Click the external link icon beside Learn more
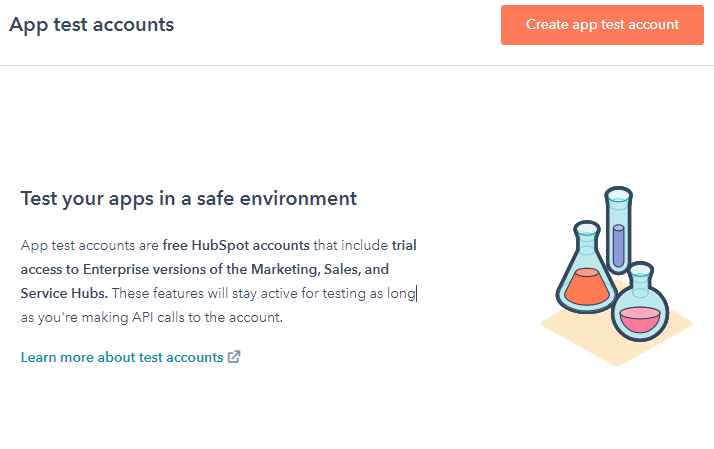 pyautogui.click(x=234, y=357)
